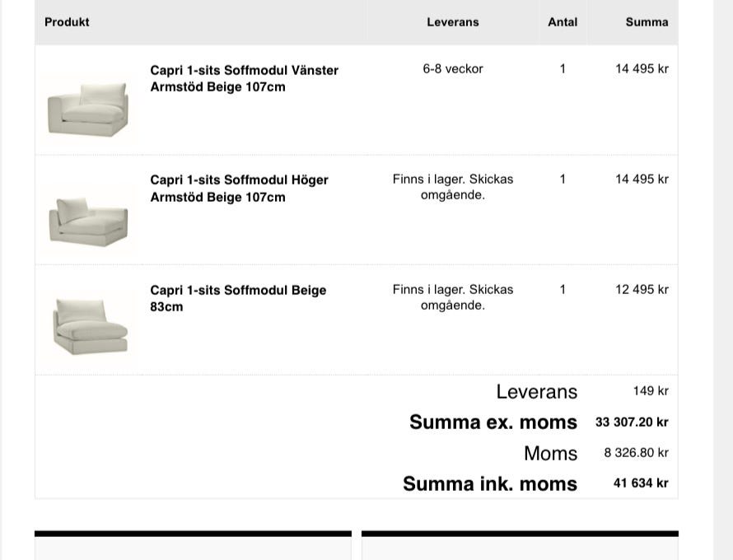Click the 6-8 veckor delivery text
733x560 pixels.
(452, 68)
